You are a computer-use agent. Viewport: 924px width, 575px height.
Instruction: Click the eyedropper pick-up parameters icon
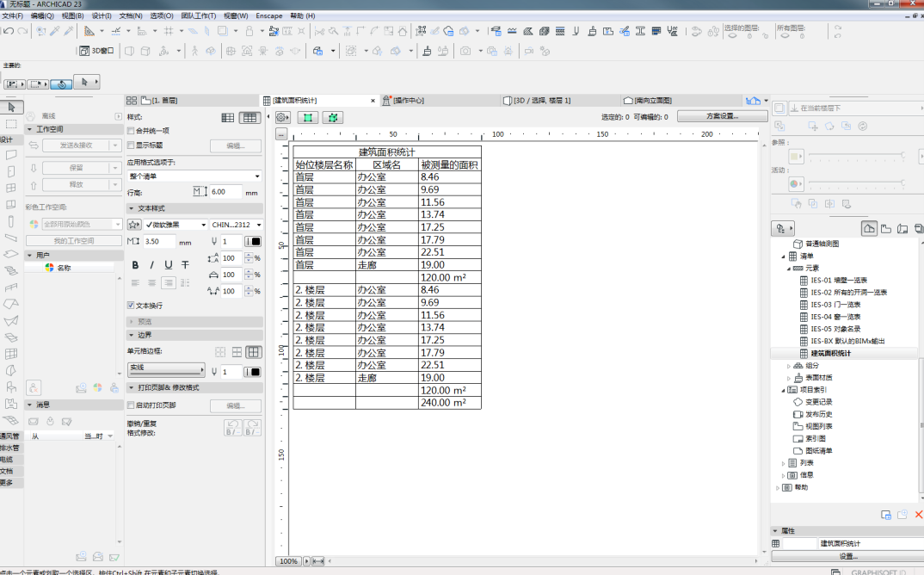pyautogui.click(x=55, y=31)
